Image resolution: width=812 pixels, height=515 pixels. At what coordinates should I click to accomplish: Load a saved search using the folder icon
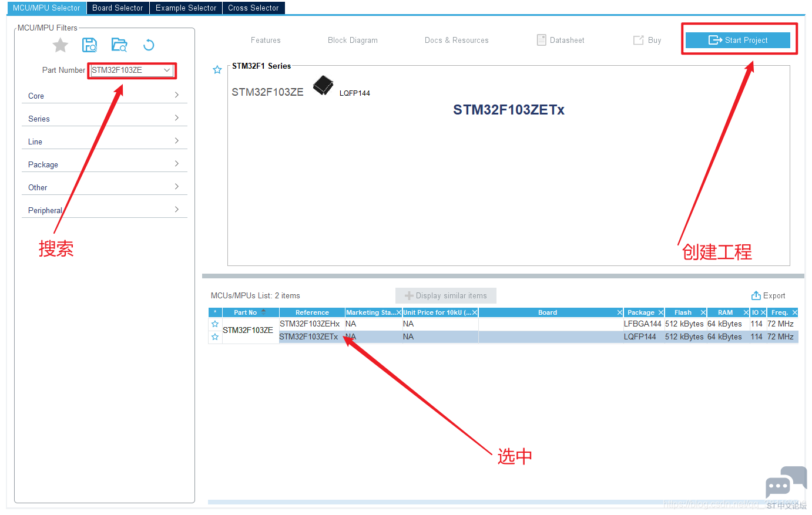[x=119, y=45]
